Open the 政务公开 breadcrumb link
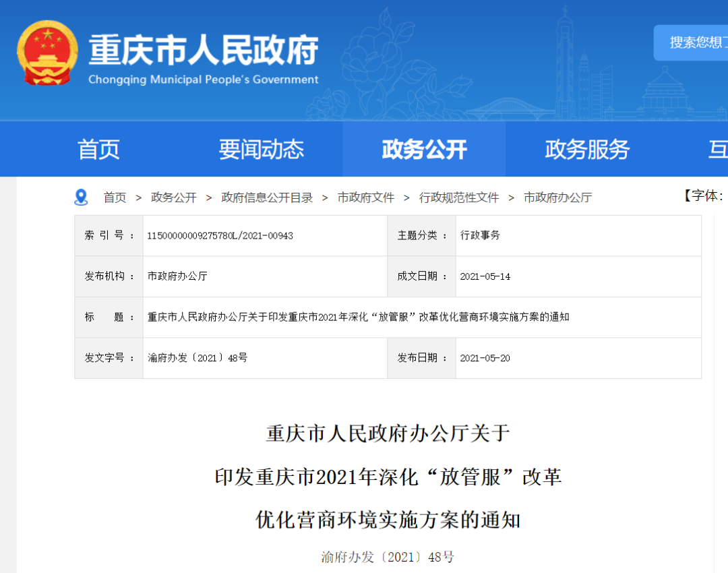 coord(174,197)
